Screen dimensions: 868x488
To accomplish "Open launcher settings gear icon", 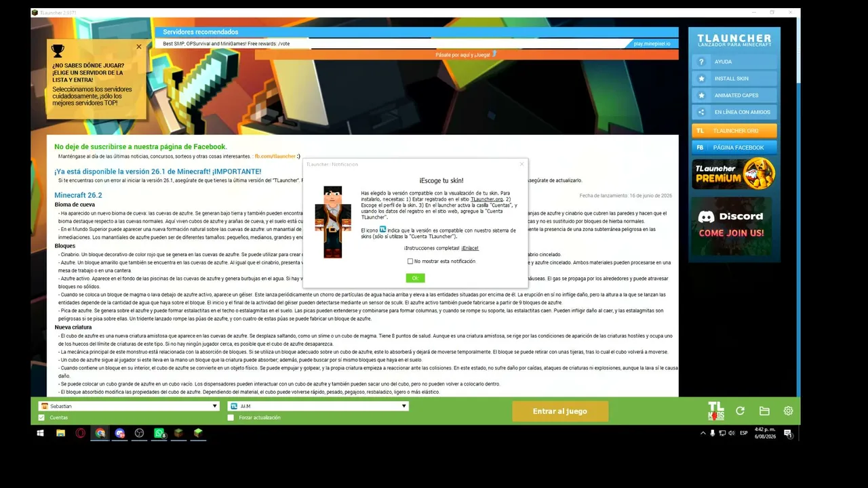I will [788, 411].
